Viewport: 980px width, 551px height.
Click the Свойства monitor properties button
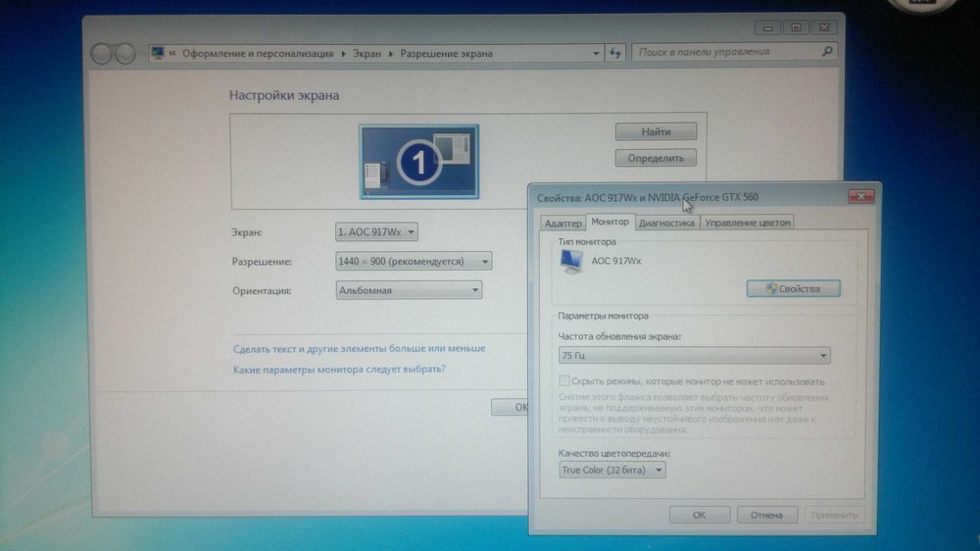pyautogui.click(x=793, y=289)
